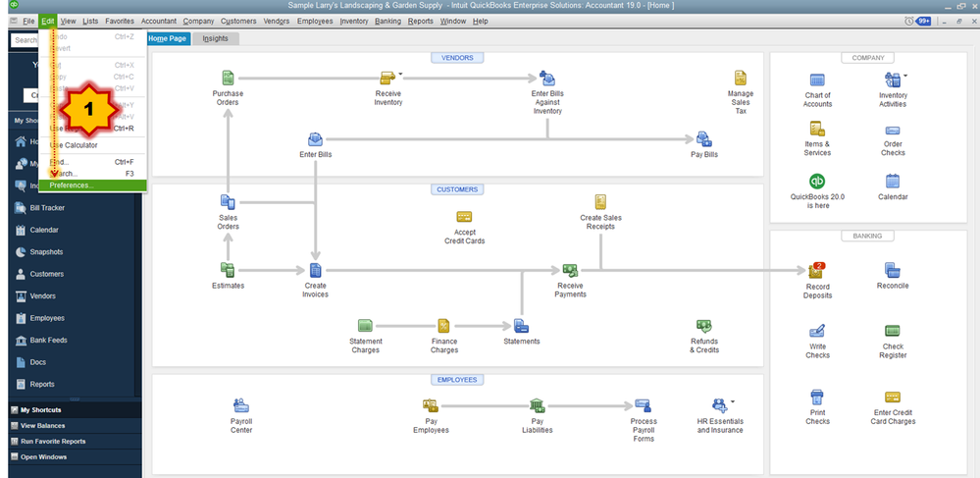Image resolution: width=980 pixels, height=478 pixels.
Task: Click Run Favorite Reports section
Action: pos(75,441)
